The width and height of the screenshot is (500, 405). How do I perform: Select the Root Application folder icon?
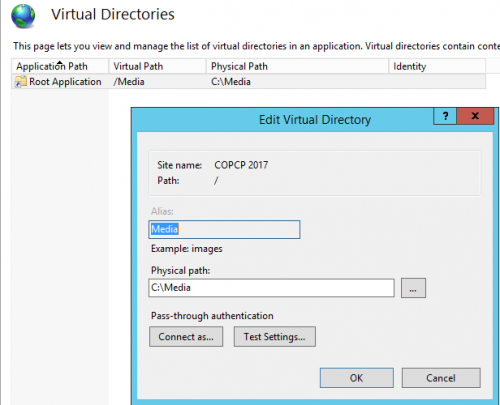tap(21, 82)
